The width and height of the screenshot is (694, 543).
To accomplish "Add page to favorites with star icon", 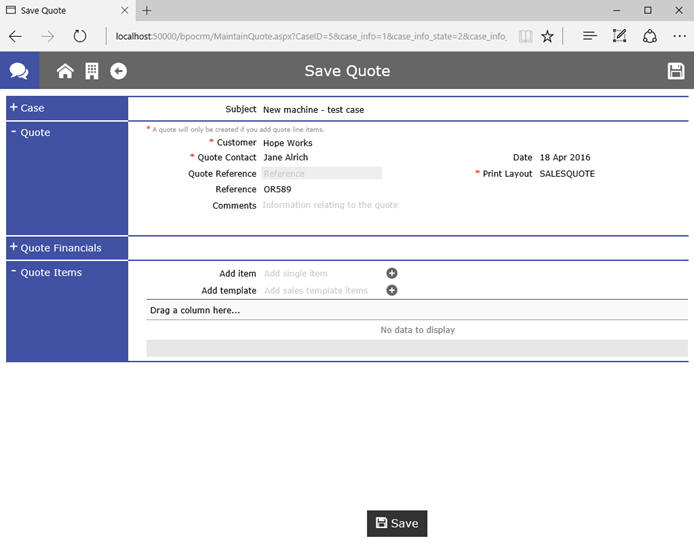I will point(547,36).
